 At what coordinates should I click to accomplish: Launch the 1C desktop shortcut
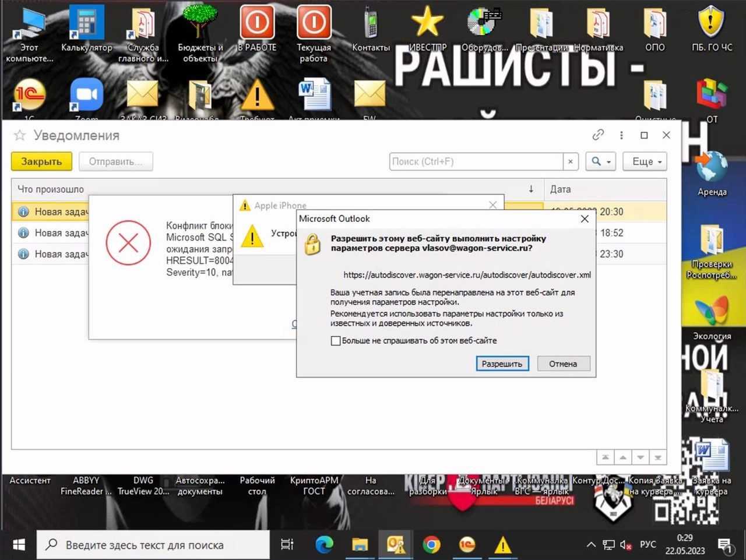coord(29,96)
